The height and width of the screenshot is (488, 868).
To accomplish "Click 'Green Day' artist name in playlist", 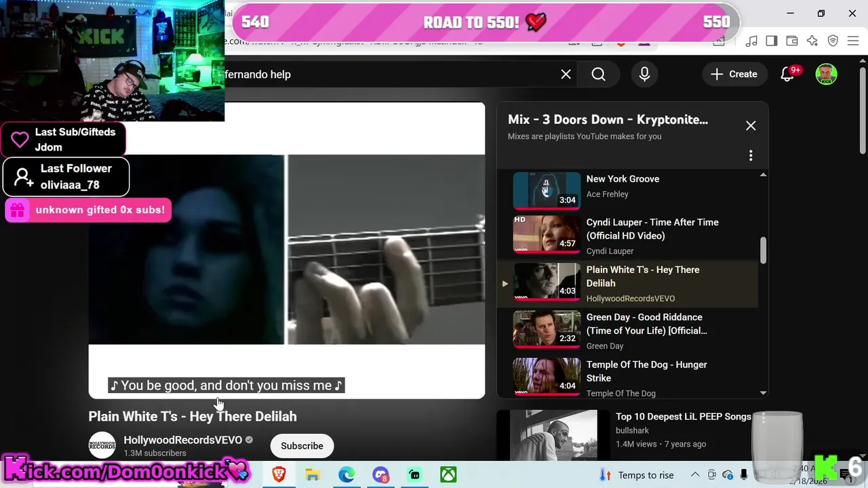I will point(605,346).
